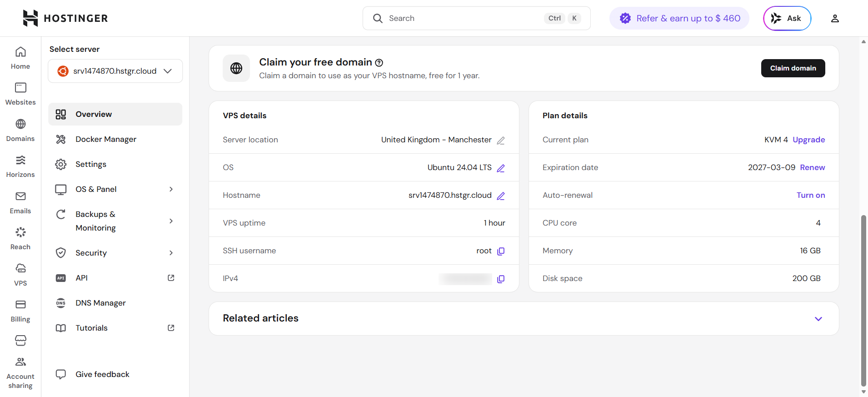Image resolution: width=868 pixels, height=397 pixels.
Task: Click the page vertical scrollbar
Action: pos(863,300)
